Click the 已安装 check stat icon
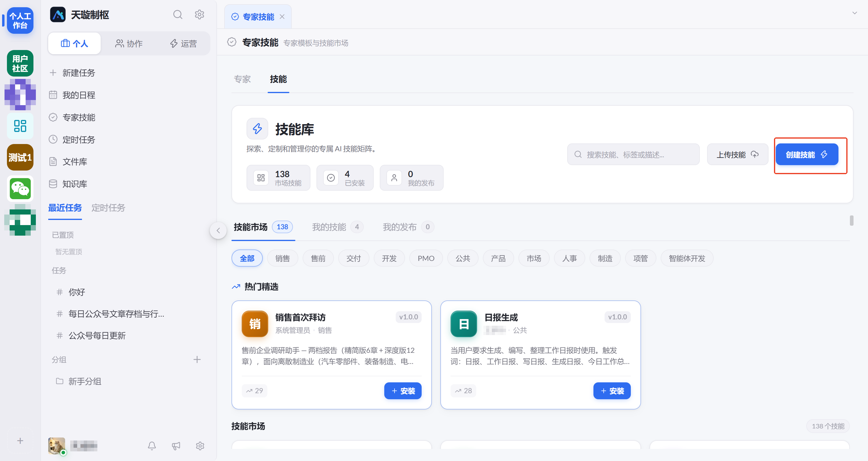This screenshot has height=461, width=868. 331,177
